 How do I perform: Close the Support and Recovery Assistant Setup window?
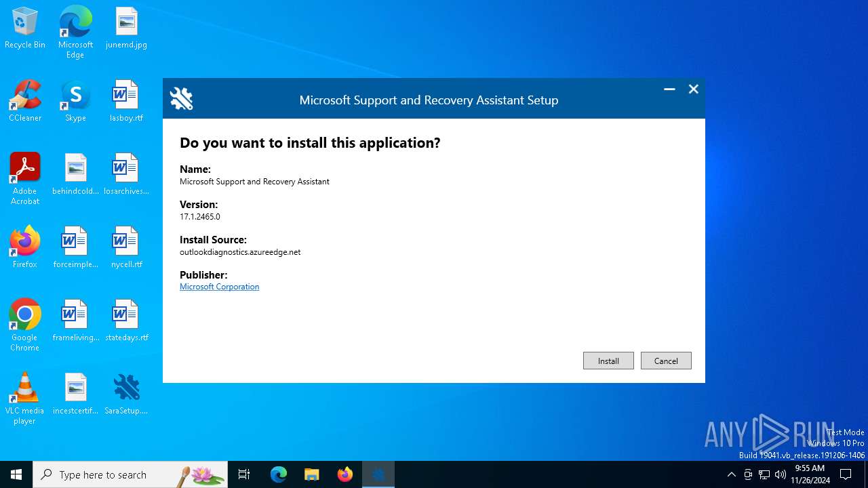[x=693, y=89]
